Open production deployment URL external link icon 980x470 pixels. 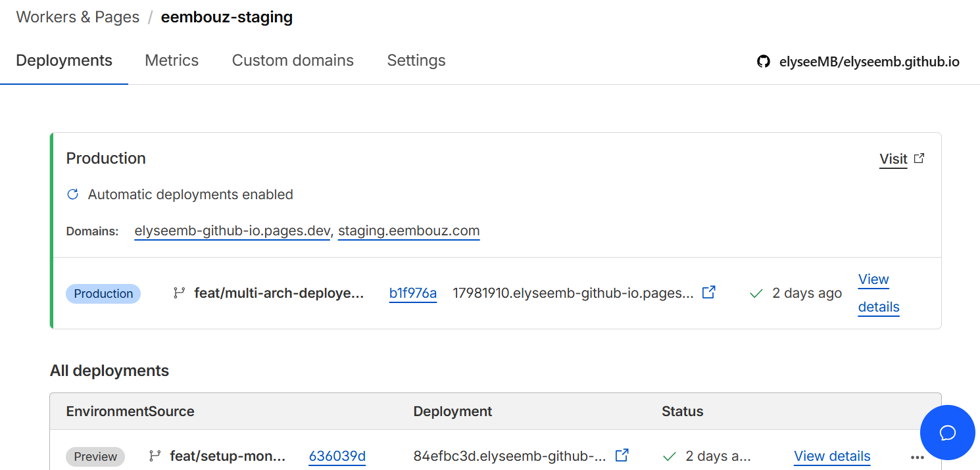pos(708,293)
